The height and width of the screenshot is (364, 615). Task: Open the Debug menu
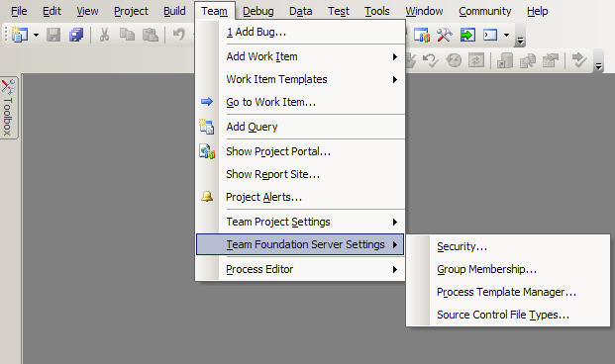pos(258,11)
